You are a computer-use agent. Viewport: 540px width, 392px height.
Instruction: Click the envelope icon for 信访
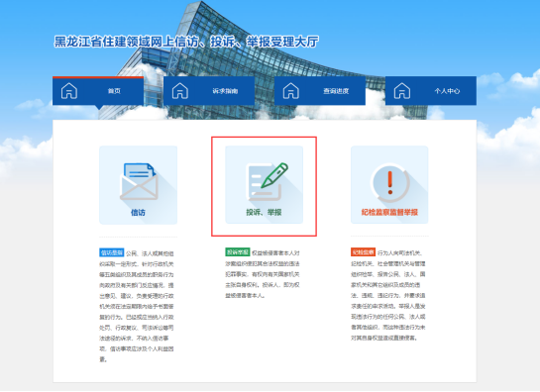pos(139,181)
